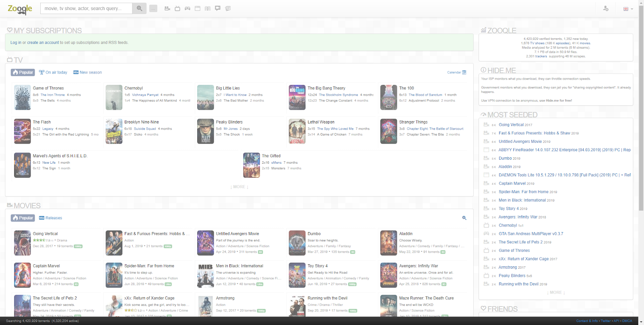Open the Movies category camera icon in header
Screen dimensions: 644x325
pos(167,8)
